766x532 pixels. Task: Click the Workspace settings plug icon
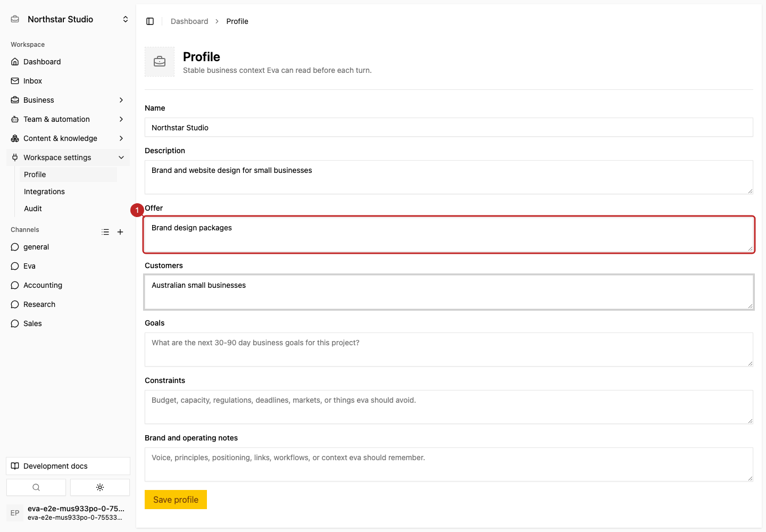(15, 157)
